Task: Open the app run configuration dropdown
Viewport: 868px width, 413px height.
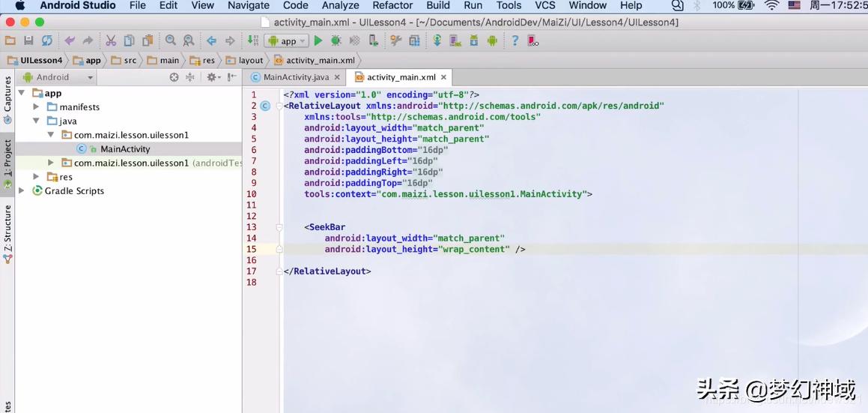Action: 287,41
